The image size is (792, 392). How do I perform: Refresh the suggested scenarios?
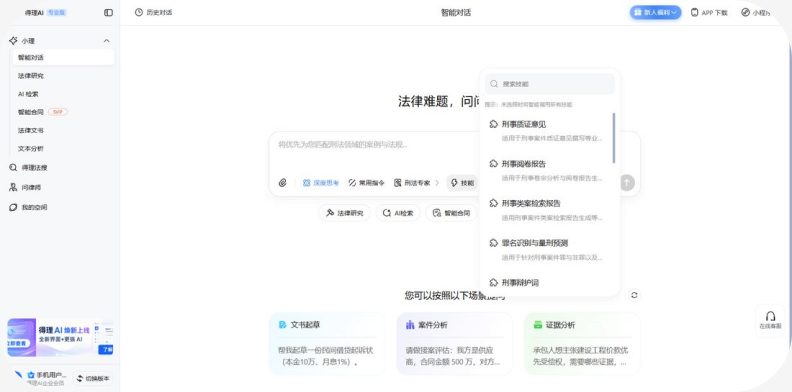tap(634, 295)
